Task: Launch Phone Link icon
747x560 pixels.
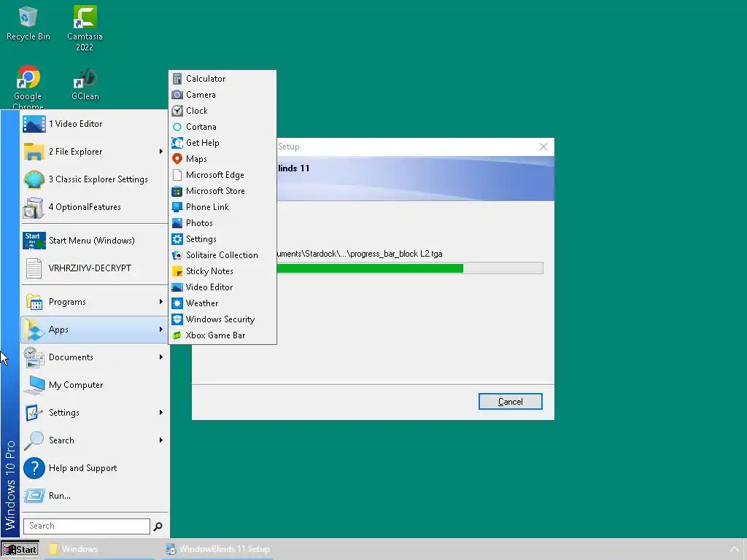Action: click(x=177, y=206)
